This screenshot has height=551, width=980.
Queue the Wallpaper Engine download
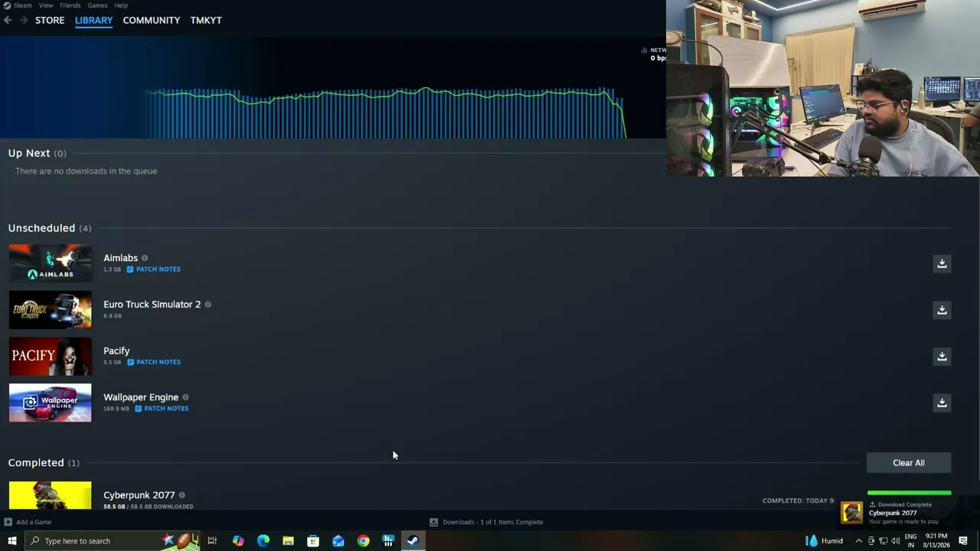coord(942,403)
